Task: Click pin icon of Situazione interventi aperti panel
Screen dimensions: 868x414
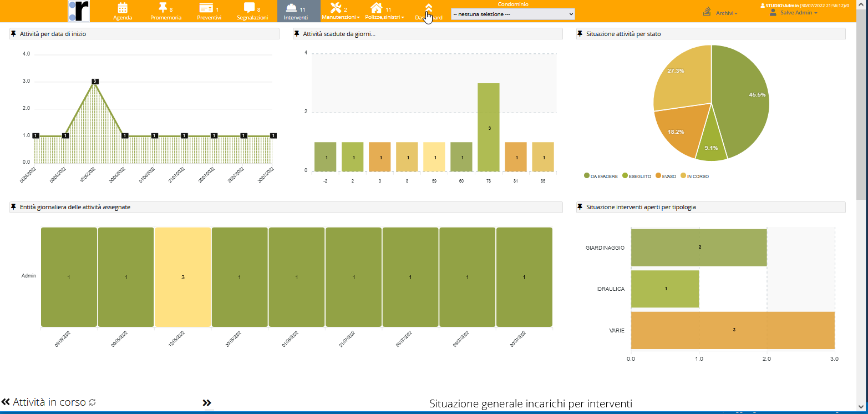Action: point(580,207)
